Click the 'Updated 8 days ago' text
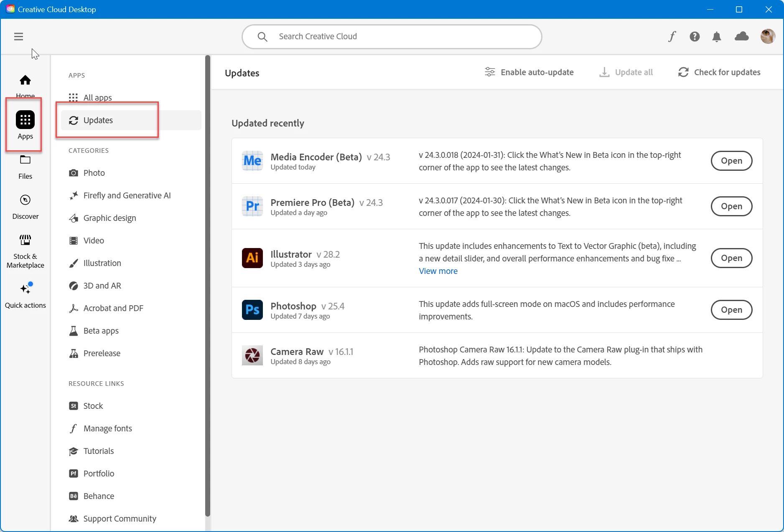Screen dimensions: 784x532 point(300,362)
